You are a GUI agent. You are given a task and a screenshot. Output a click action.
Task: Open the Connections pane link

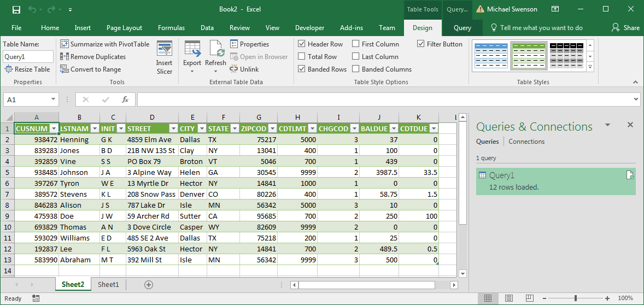tap(526, 141)
